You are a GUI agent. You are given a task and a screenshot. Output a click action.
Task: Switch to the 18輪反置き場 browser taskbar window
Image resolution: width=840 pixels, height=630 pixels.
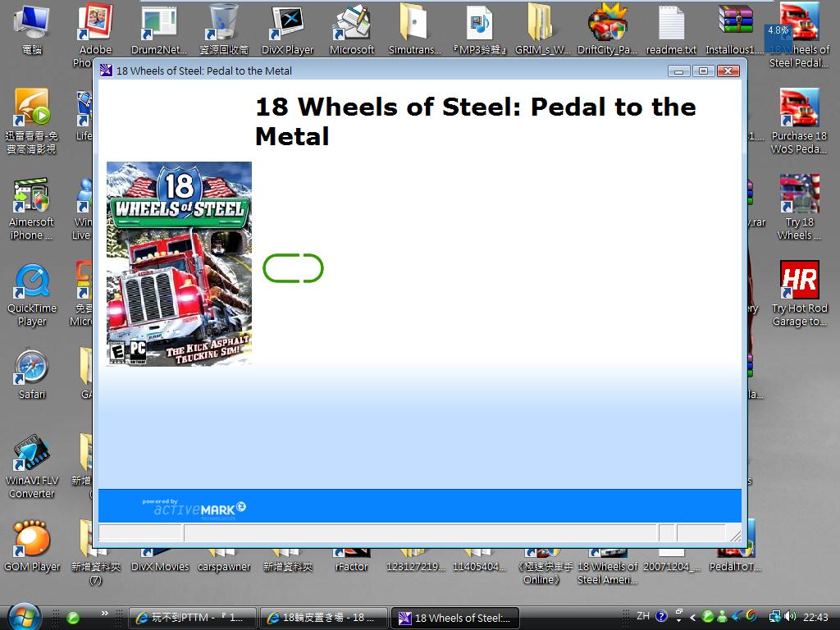(x=326, y=618)
